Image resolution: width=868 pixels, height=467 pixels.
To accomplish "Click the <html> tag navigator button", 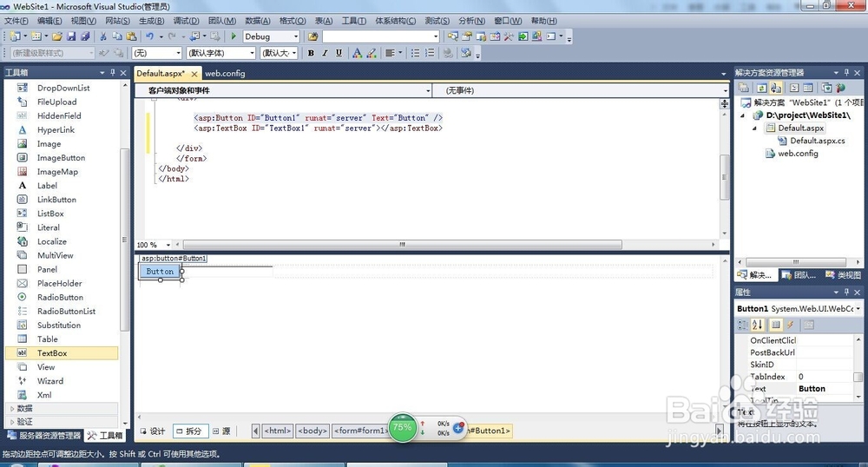I will (278, 431).
